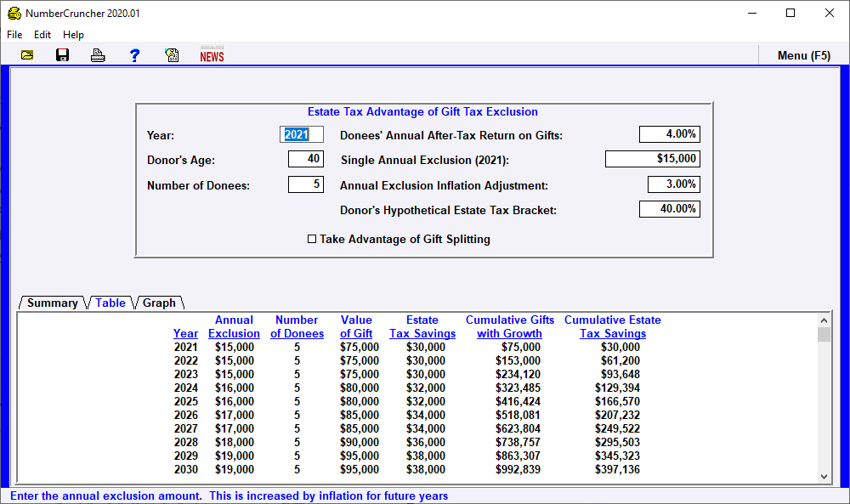Viewport: 850px width, 504px height.
Task: Click Cumulative Estate Tax Savings header
Action: (x=613, y=326)
